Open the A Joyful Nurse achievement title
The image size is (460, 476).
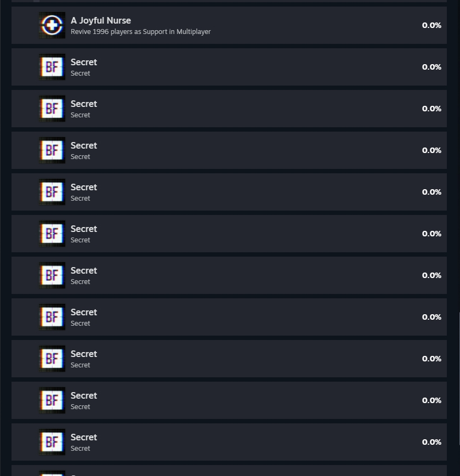[x=101, y=20]
